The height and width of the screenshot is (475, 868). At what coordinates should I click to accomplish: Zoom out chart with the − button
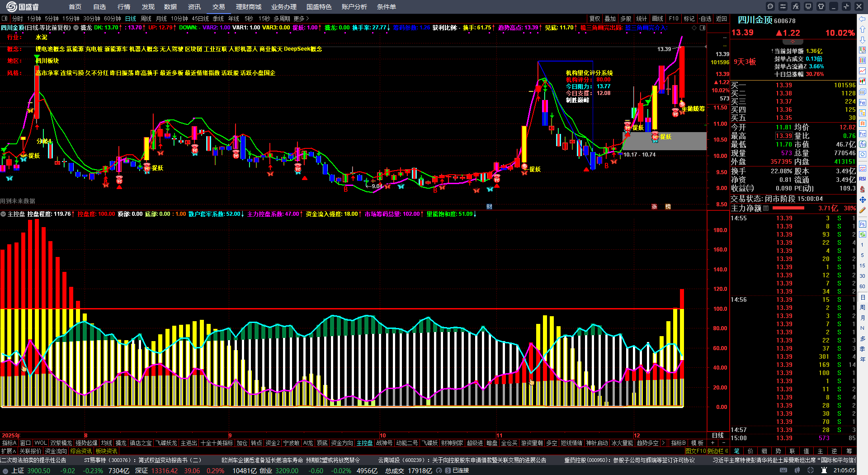tap(723, 443)
